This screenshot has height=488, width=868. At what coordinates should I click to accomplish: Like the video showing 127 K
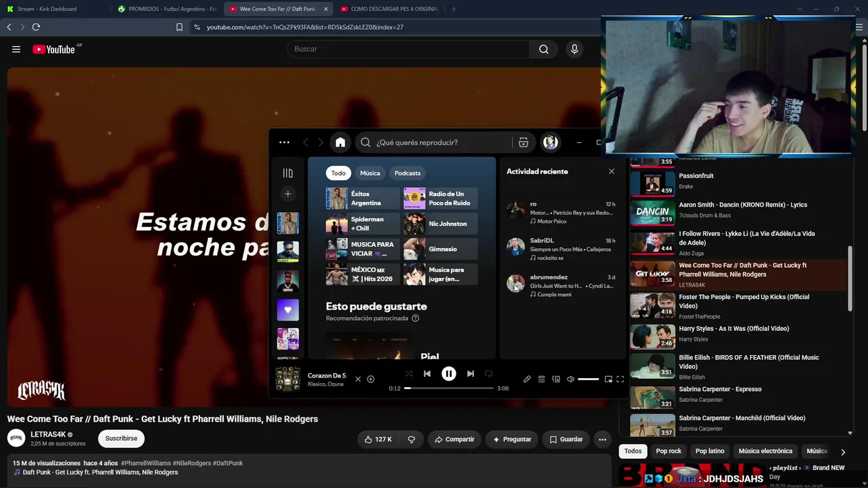pyautogui.click(x=378, y=439)
